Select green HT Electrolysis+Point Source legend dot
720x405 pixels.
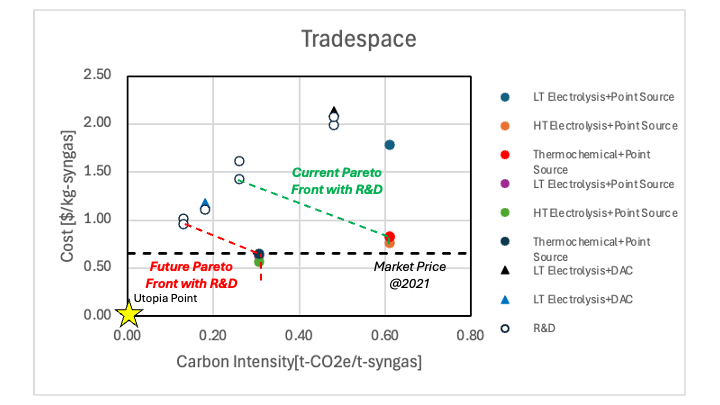point(504,213)
